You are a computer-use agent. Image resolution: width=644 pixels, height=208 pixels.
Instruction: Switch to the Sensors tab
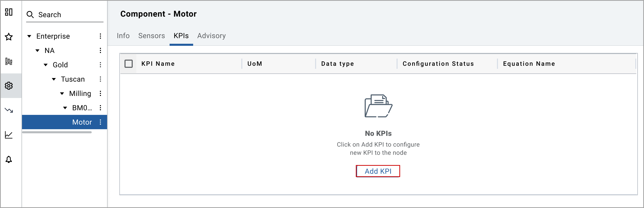151,36
